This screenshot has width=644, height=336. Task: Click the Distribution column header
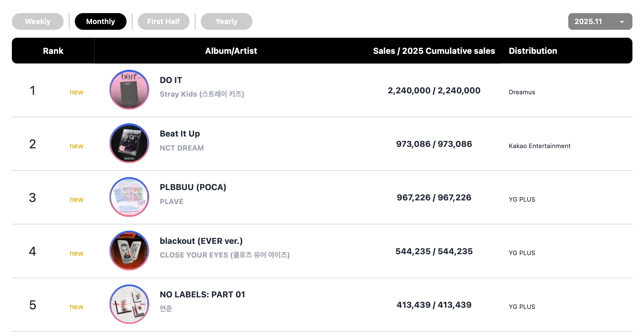pos(533,51)
